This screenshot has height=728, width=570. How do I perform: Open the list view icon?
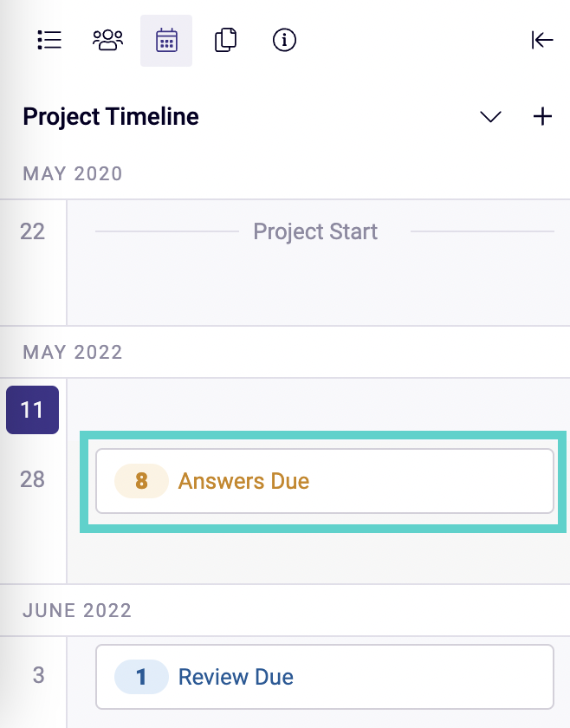[49, 40]
